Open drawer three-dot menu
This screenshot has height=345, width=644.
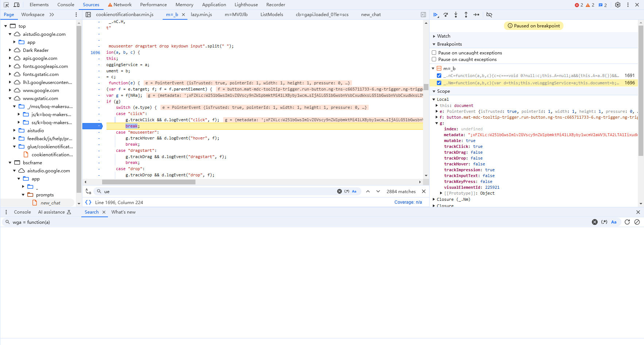coord(6,212)
